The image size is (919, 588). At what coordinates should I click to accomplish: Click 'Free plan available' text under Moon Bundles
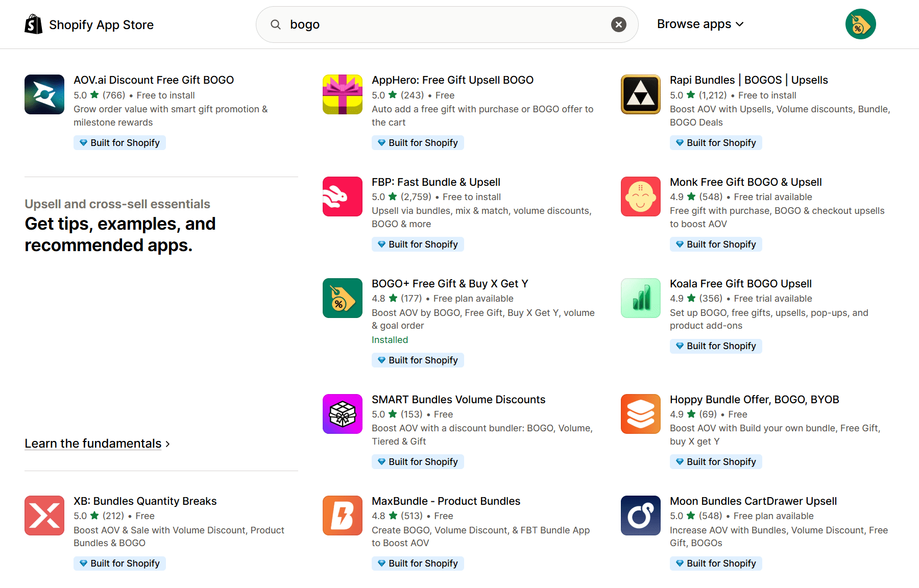pos(773,516)
